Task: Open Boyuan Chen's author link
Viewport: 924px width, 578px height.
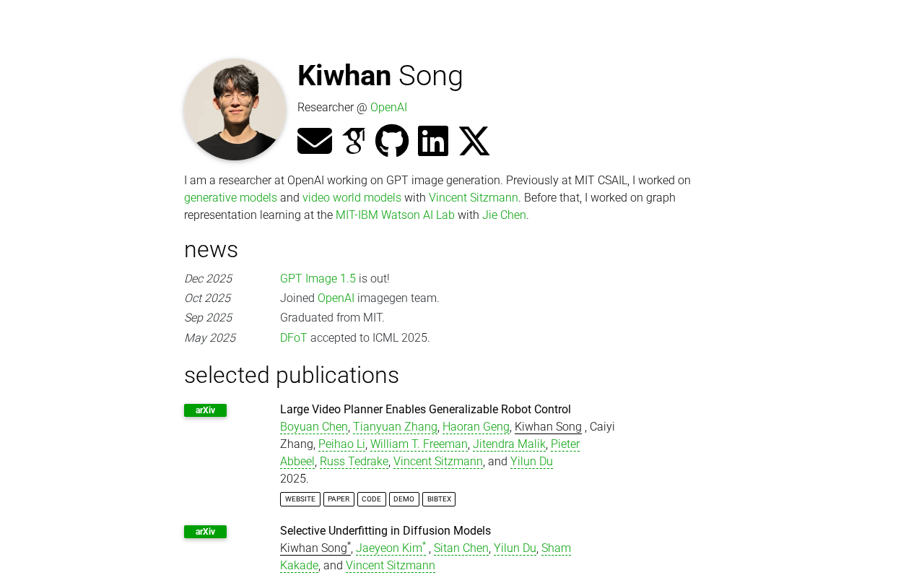Action: (x=314, y=427)
